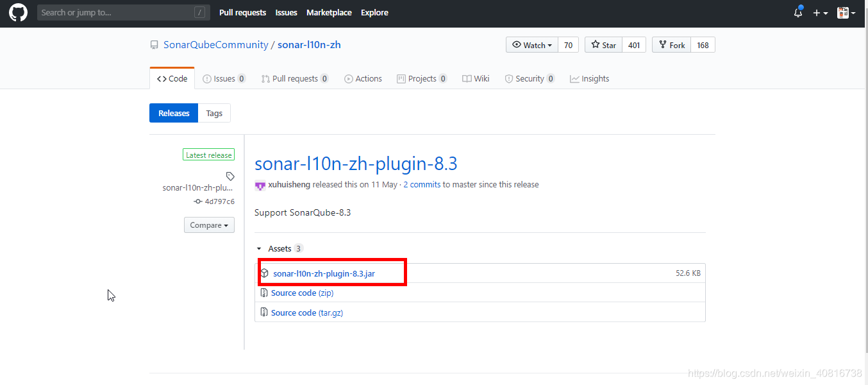
Task: View the 70 watchers count
Action: pos(568,45)
